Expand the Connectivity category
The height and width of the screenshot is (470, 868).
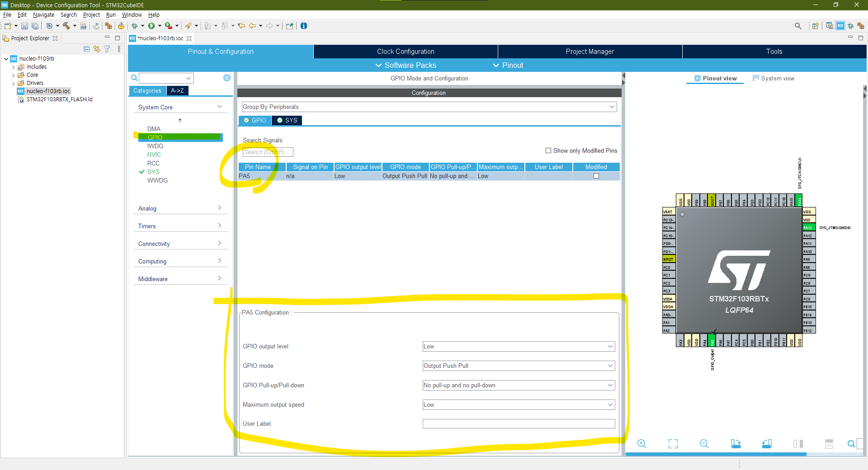pos(180,244)
